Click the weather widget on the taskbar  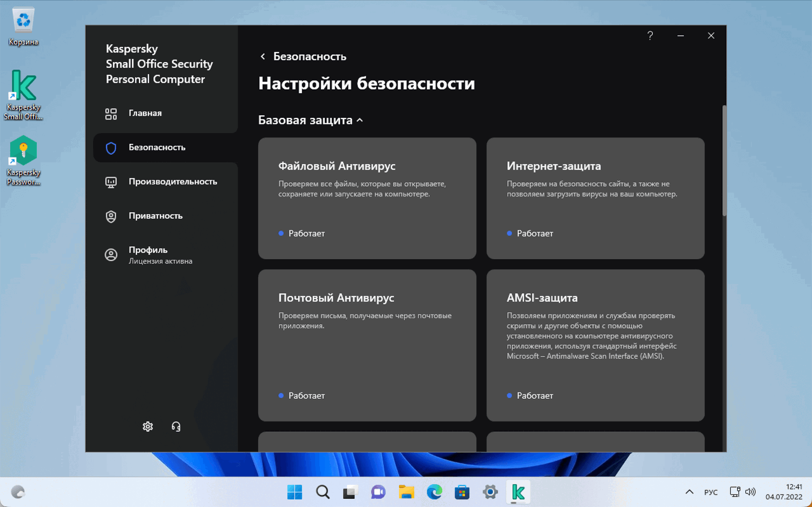click(18, 492)
